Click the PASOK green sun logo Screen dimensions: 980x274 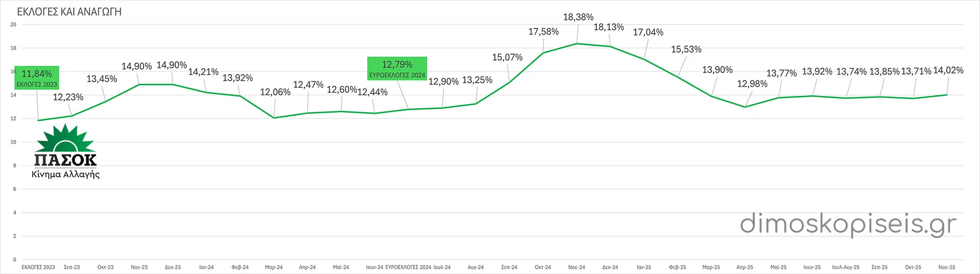[66, 139]
